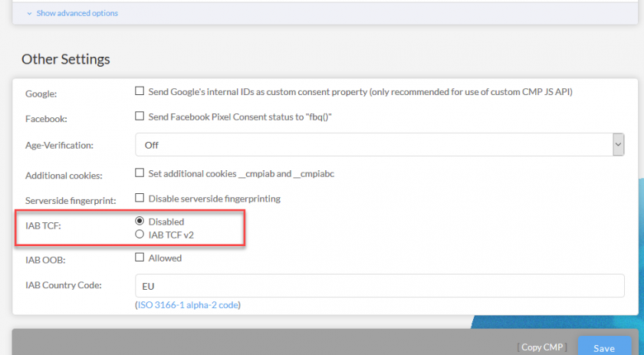
Task: Click the Off value in Age-Verification
Action: click(x=152, y=145)
